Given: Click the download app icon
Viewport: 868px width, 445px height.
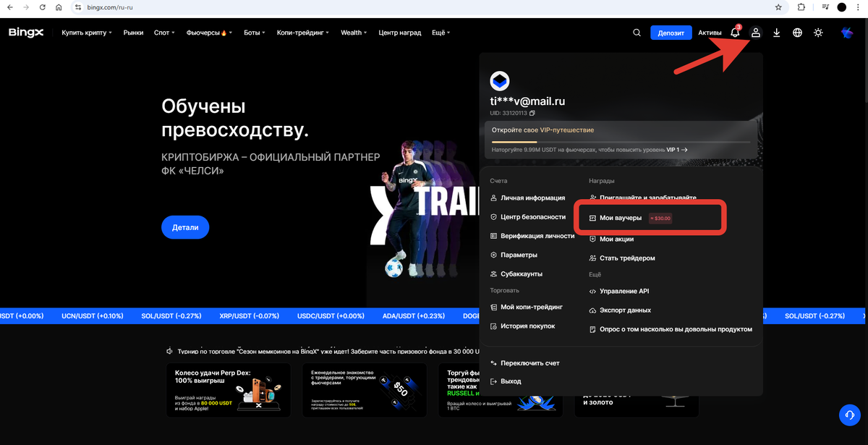Looking at the screenshot, I should (776, 33).
